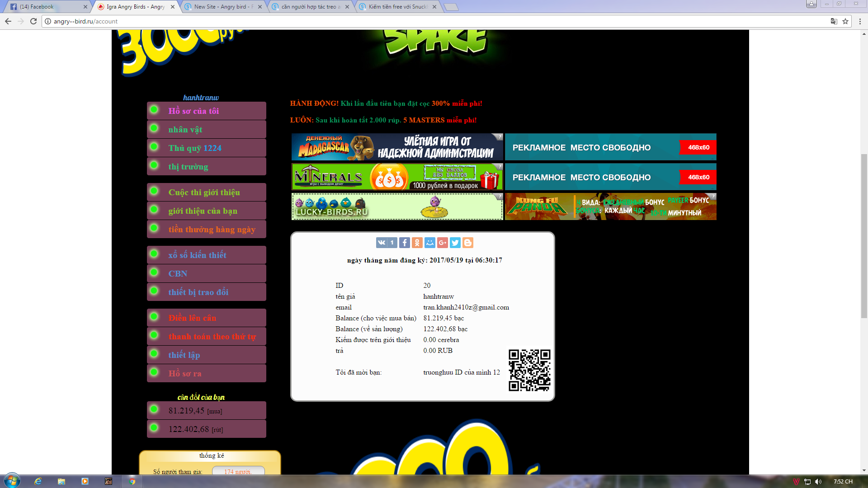This screenshot has width=868, height=488.
Task: Open 'thị trường' sidebar item
Action: tap(188, 167)
